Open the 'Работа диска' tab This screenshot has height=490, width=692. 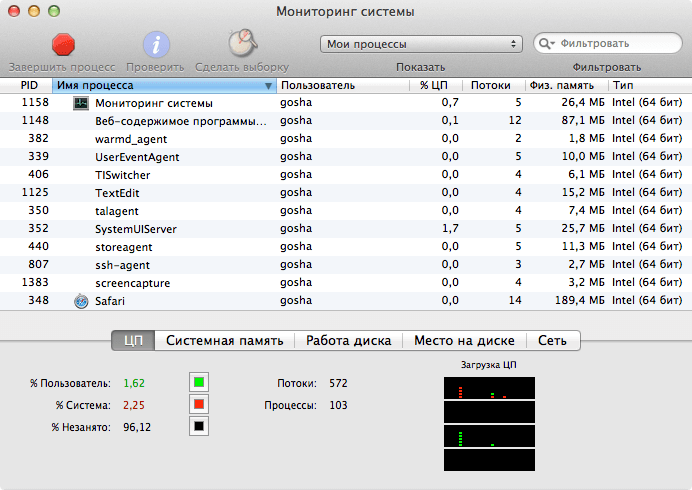coord(349,340)
